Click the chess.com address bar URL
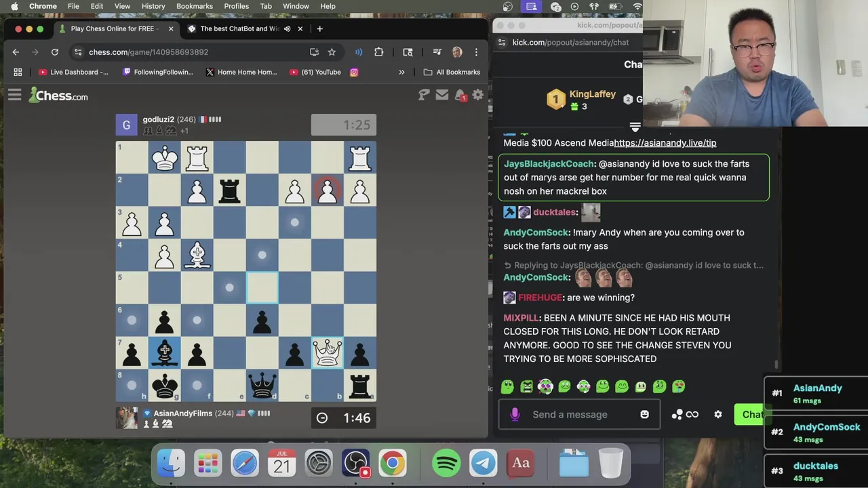Image resolution: width=868 pixels, height=488 pixels. tap(149, 52)
